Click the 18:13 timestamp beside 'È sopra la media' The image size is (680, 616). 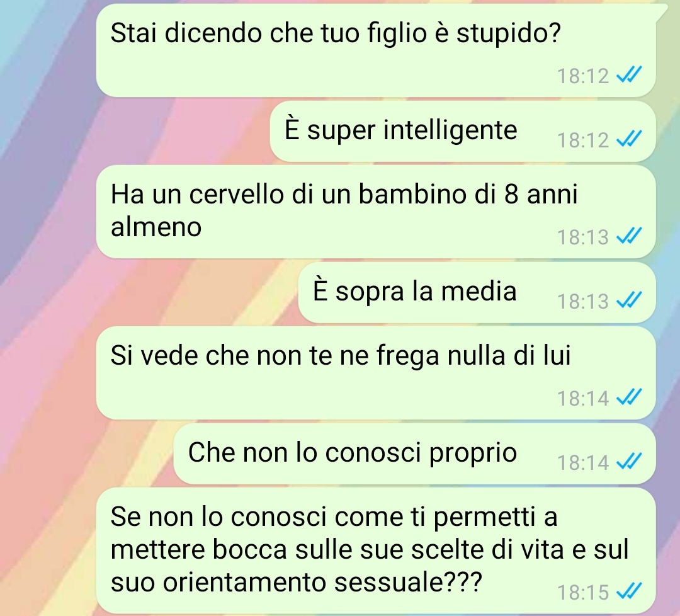tap(583, 302)
